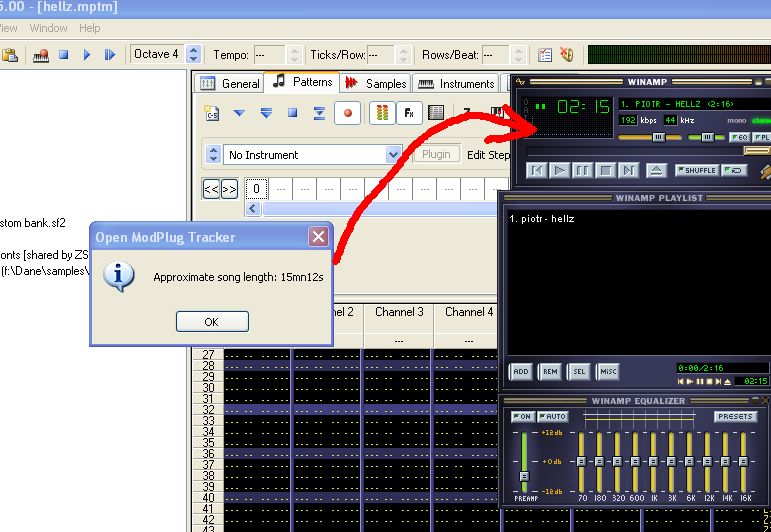Viewport: 771px width, 532px height.
Task: Toggle Winamp repeat button
Action: click(x=734, y=170)
